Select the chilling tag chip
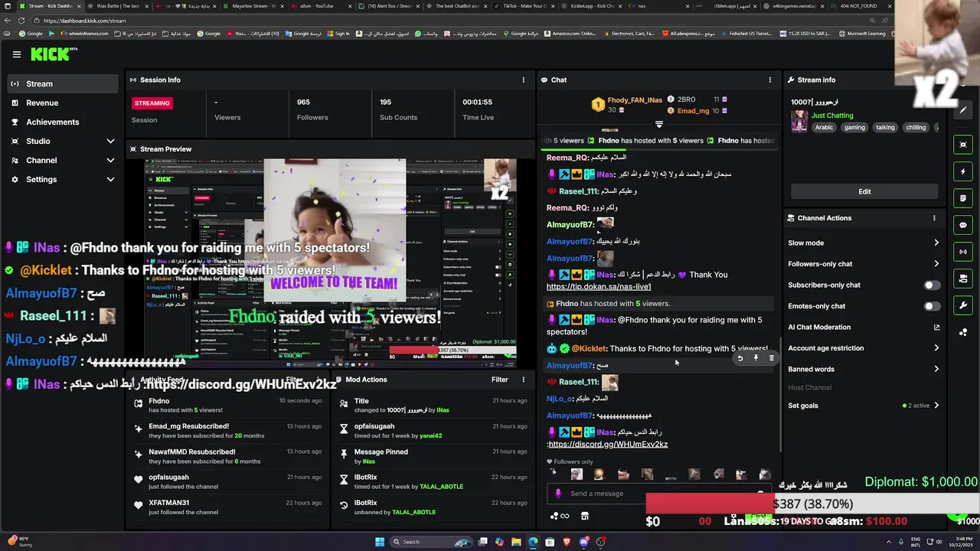Screen dimensions: 980x551 916,128
